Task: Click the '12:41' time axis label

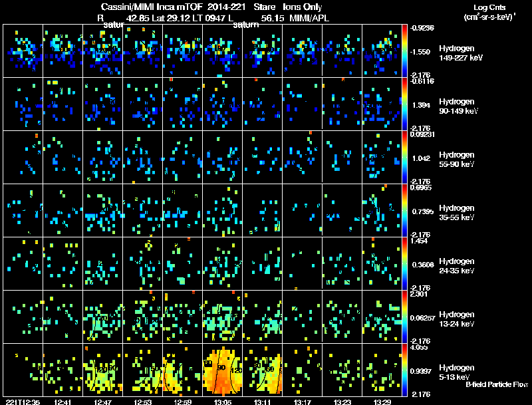Action: 63,402
